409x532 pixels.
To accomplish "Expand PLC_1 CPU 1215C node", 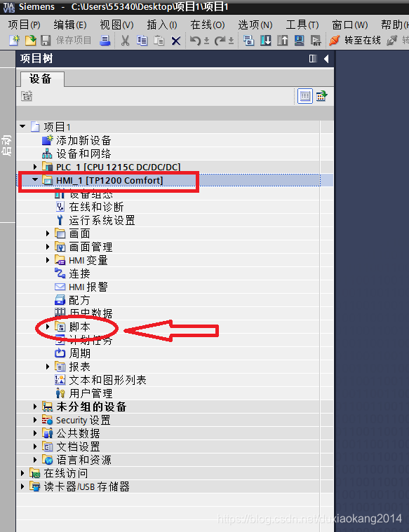I will (x=35, y=167).
